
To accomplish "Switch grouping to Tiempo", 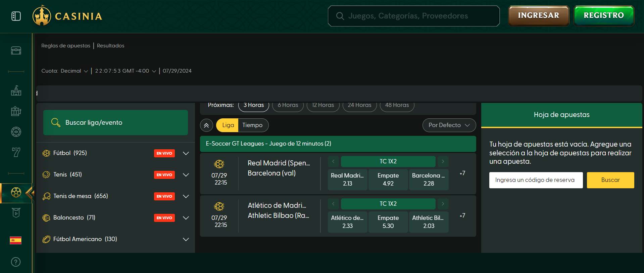I will pyautogui.click(x=253, y=125).
